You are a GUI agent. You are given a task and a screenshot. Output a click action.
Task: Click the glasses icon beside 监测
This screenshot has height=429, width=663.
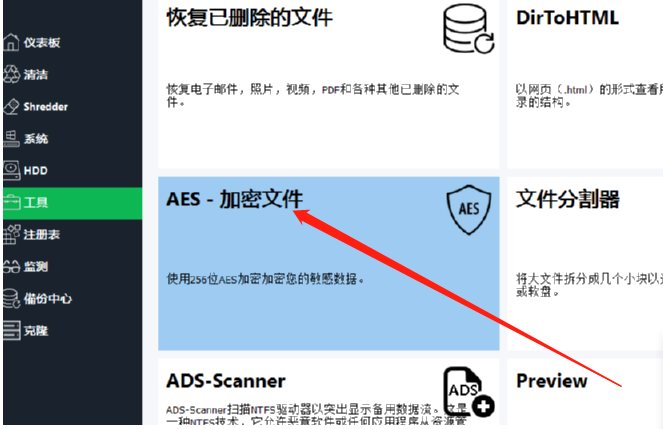click(x=11, y=267)
